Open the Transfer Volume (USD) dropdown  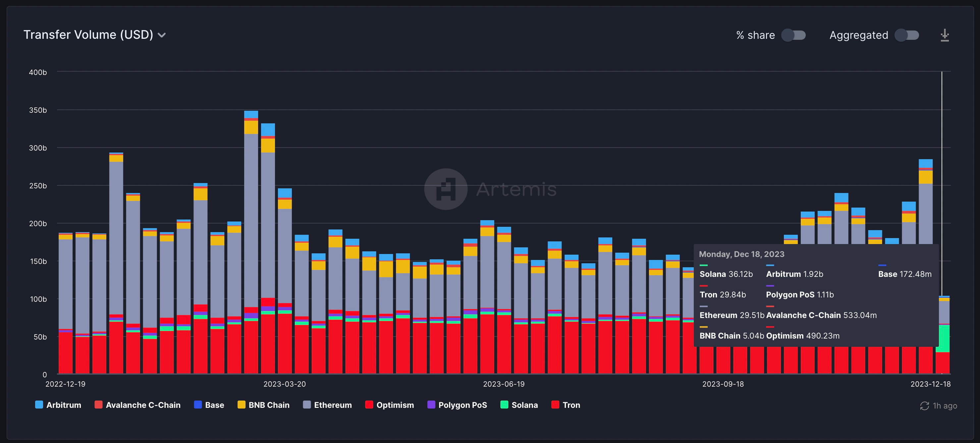(x=94, y=35)
